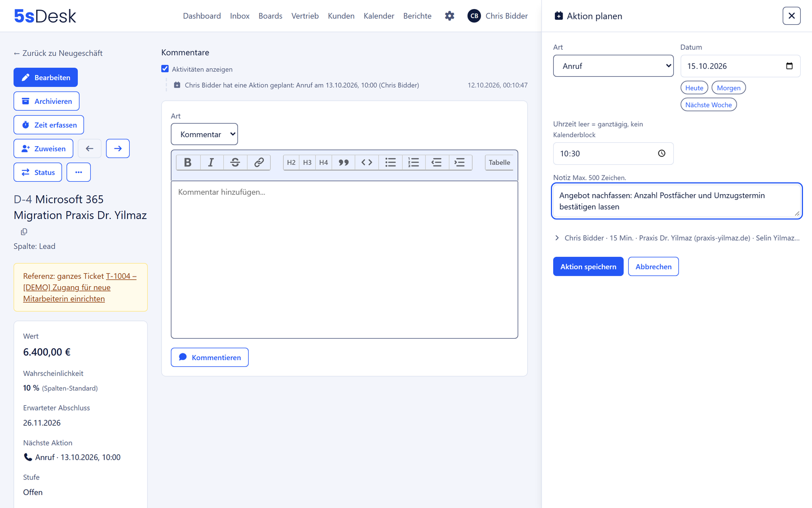Go to the previous deal with the left arrow
The image size is (812, 508).
[90, 148]
